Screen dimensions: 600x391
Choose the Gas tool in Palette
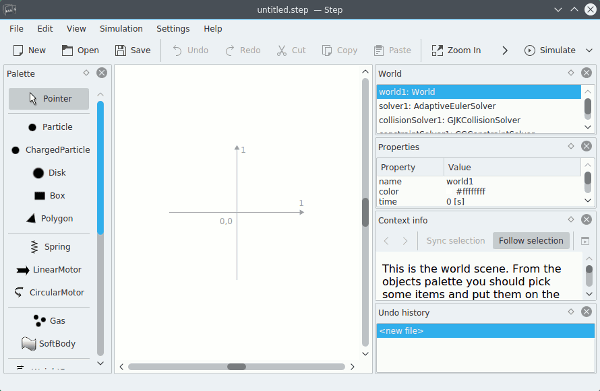pos(49,321)
